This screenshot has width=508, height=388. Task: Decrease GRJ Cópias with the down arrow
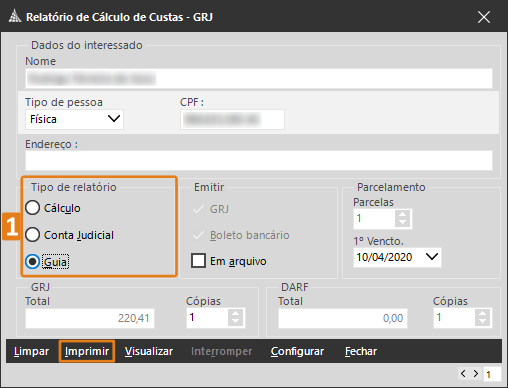tap(236, 321)
